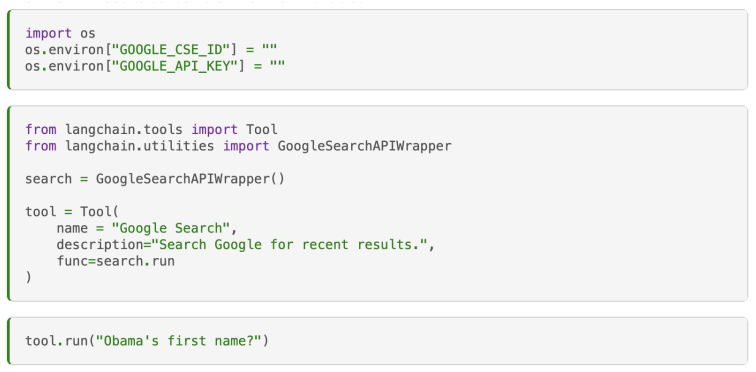The width and height of the screenshot is (756, 372).
Task: Focus the third code cell
Action: (x=378, y=341)
